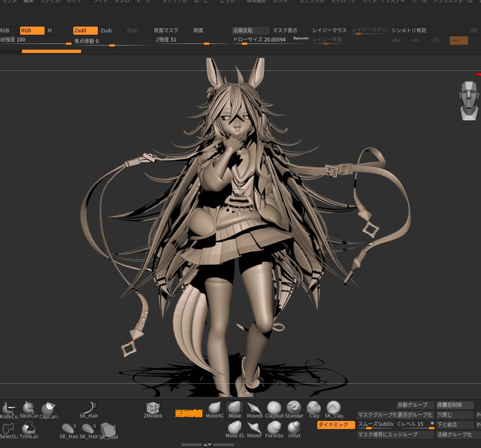481x448 pixels.
Task: Select the ClayBuildup brush
Action: [x=274, y=409]
